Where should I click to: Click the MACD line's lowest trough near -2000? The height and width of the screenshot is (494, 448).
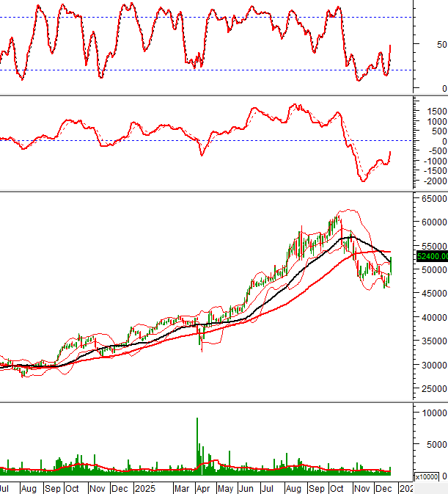click(362, 181)
